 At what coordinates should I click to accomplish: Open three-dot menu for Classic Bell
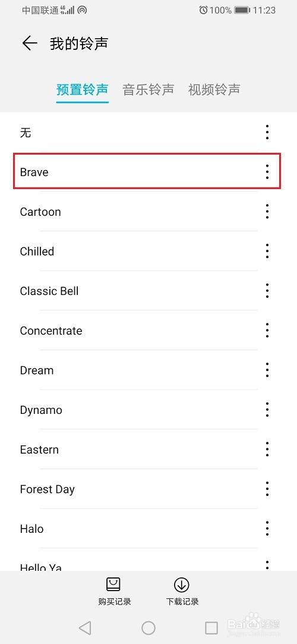coord(267,290)
